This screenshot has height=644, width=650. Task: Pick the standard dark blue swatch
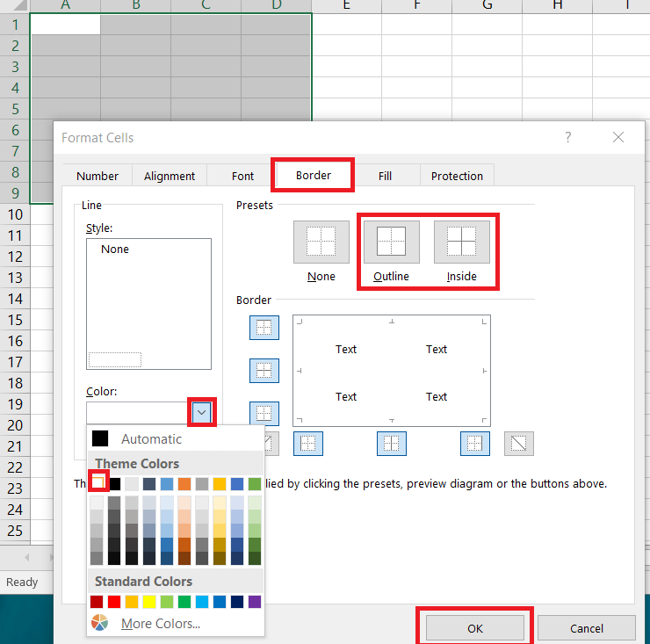click(x=237, y=601)
